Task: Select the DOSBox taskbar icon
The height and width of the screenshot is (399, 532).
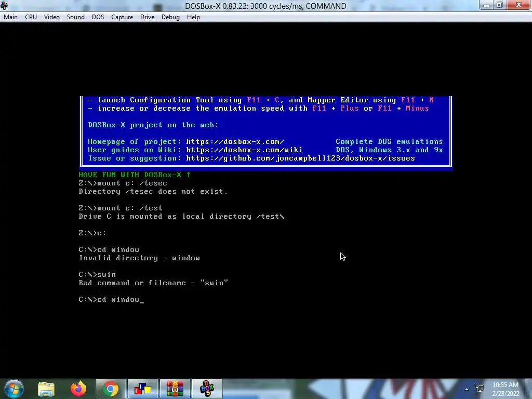Action: (x=207, y=389)
